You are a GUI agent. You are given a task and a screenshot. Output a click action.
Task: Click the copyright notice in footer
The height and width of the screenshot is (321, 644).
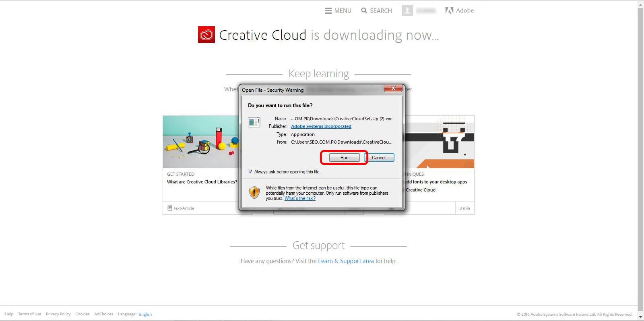(575, 315)
